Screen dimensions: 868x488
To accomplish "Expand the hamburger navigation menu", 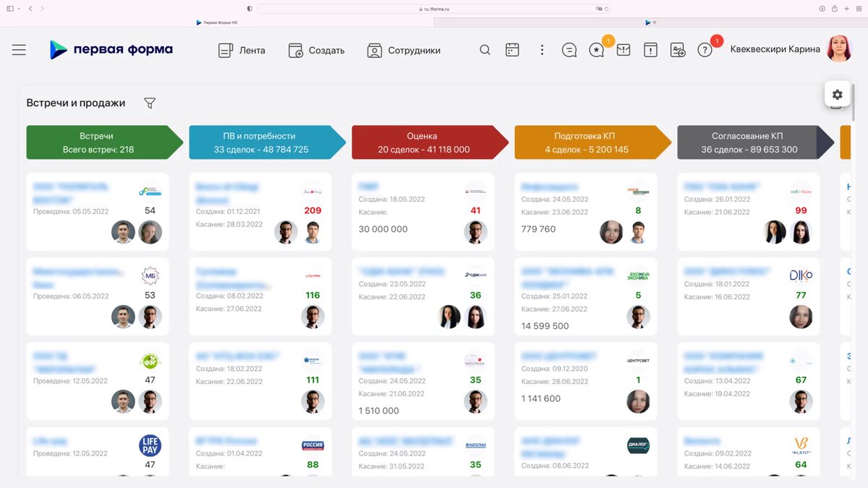I will 19,49.
